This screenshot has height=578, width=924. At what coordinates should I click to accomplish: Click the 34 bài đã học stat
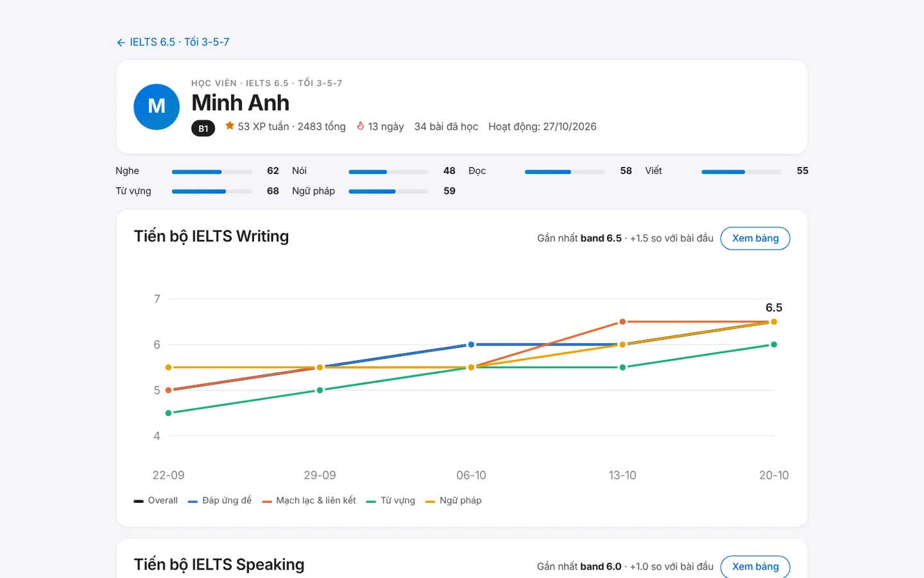(446, 127)
